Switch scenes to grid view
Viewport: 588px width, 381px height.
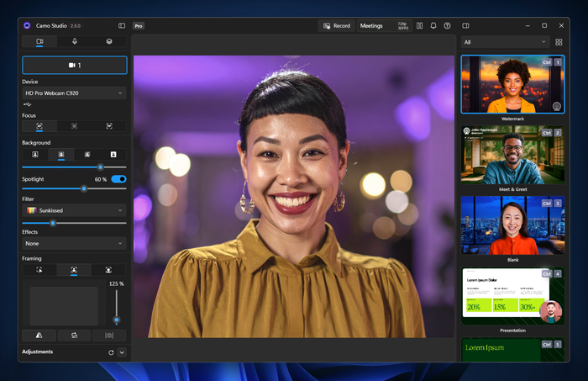559,42
